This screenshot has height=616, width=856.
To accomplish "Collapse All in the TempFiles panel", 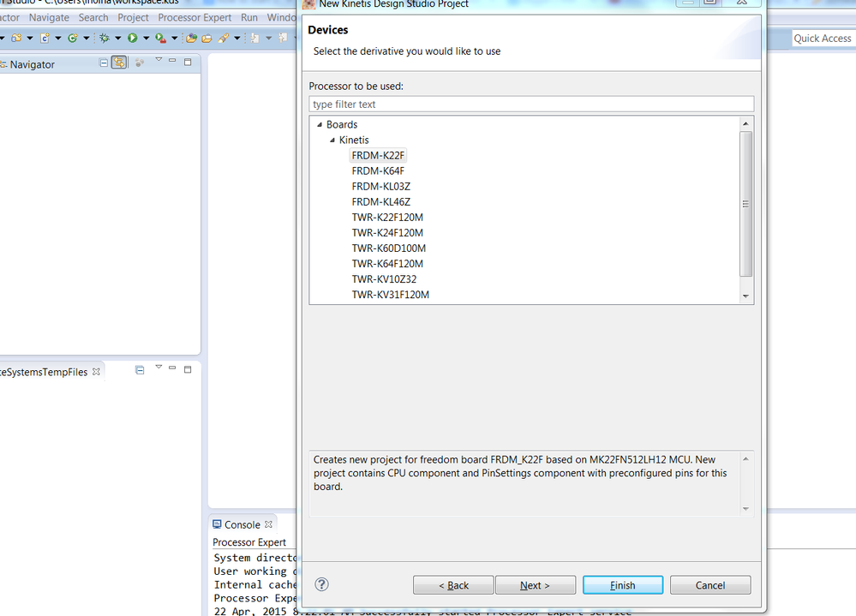I will (x=140, y=370).
